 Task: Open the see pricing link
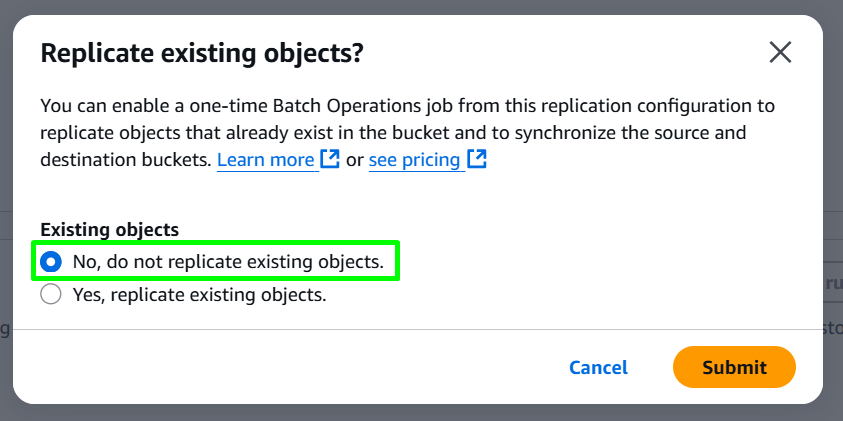(x=415, y=160)
